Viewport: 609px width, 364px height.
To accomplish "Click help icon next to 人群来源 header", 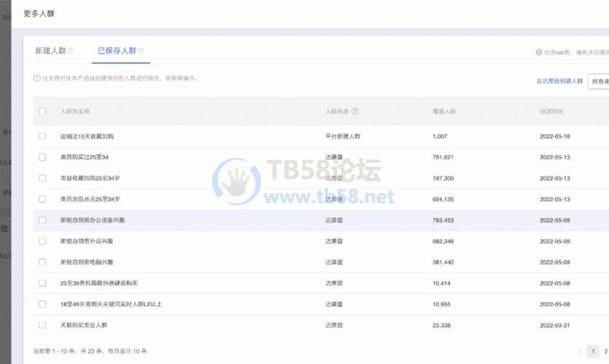I will 355,111.
